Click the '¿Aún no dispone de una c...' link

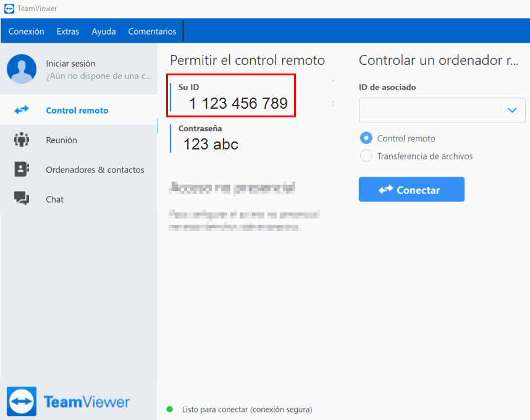[99, 76]
